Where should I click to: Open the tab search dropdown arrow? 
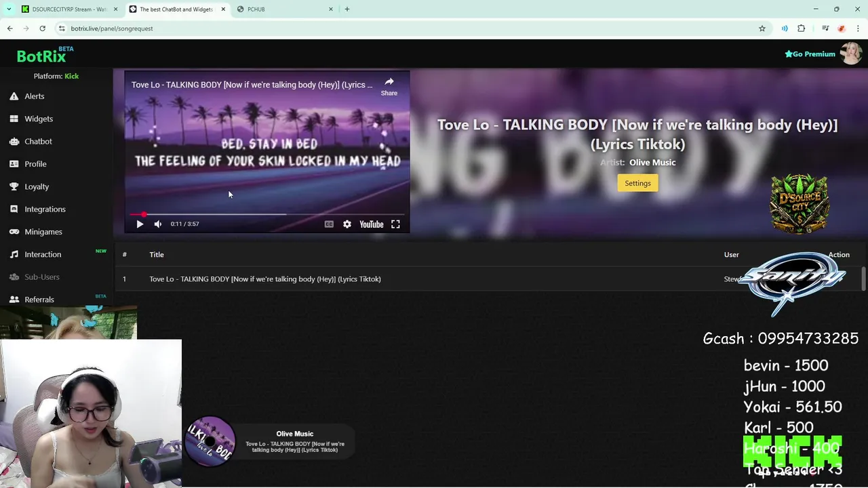pyautogui.click(x=9, y=9)
